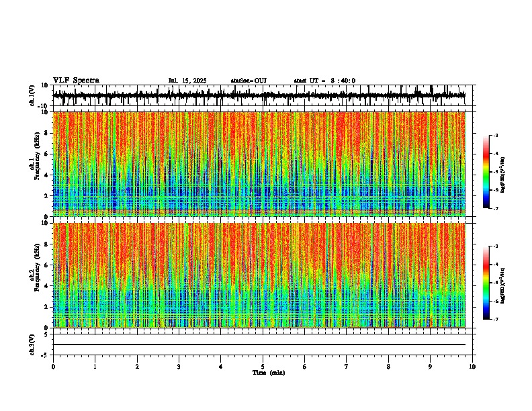Click time-axis tick label "0"
This screenshot has width=532, height=411.
coord(53,367)
